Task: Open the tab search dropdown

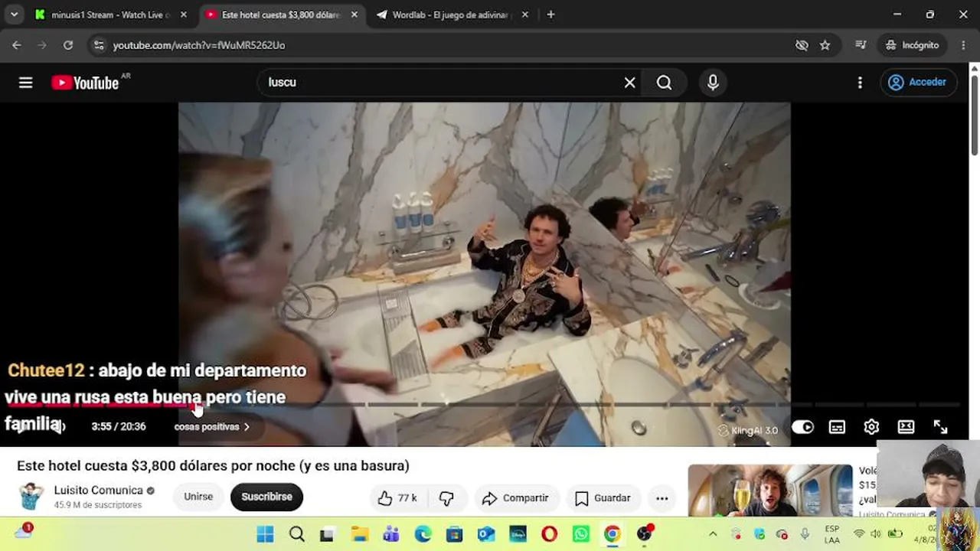Action: [15, 15]
